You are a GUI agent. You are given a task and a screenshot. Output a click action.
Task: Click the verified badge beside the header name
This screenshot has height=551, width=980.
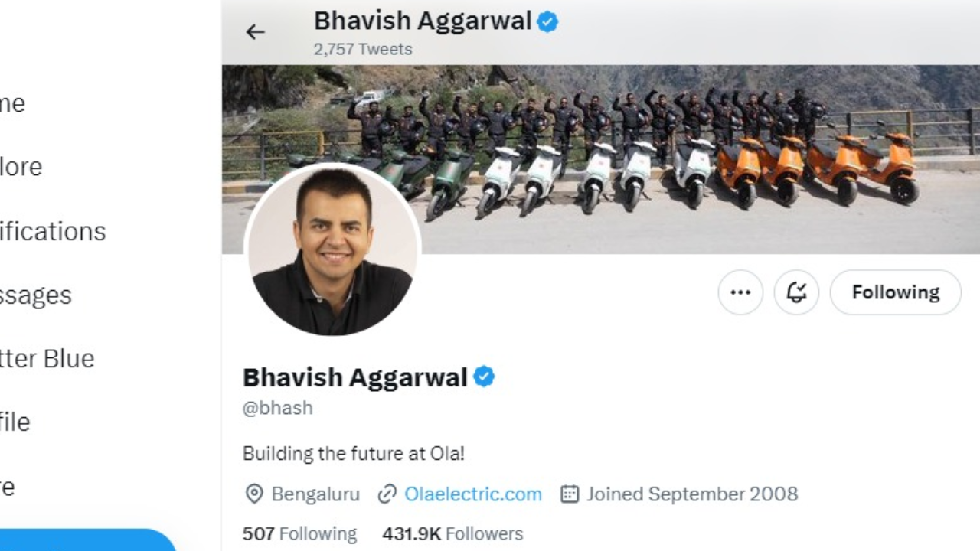pyautogui.click(x=547, y=21)
